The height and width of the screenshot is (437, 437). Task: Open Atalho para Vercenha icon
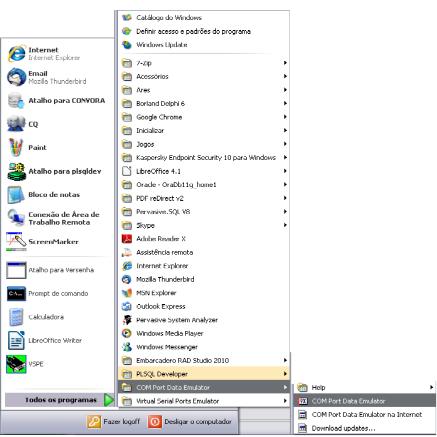16,270
